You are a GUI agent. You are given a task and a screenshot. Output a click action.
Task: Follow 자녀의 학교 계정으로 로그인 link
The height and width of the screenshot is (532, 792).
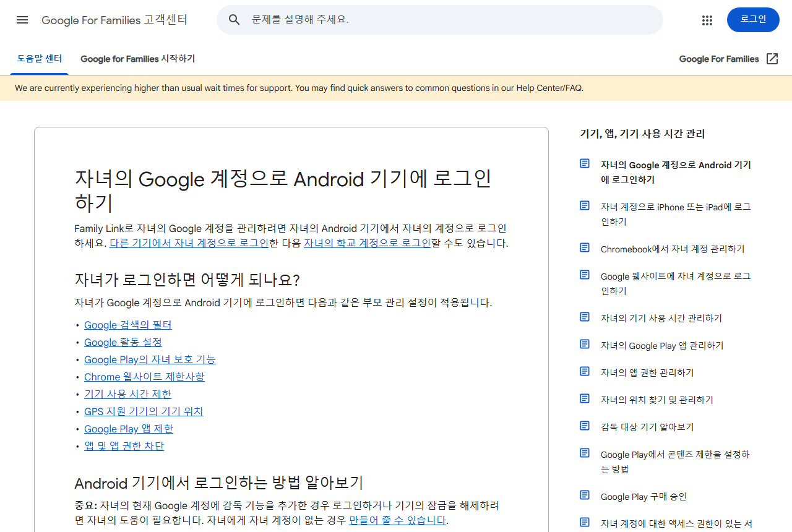point(368,243)
